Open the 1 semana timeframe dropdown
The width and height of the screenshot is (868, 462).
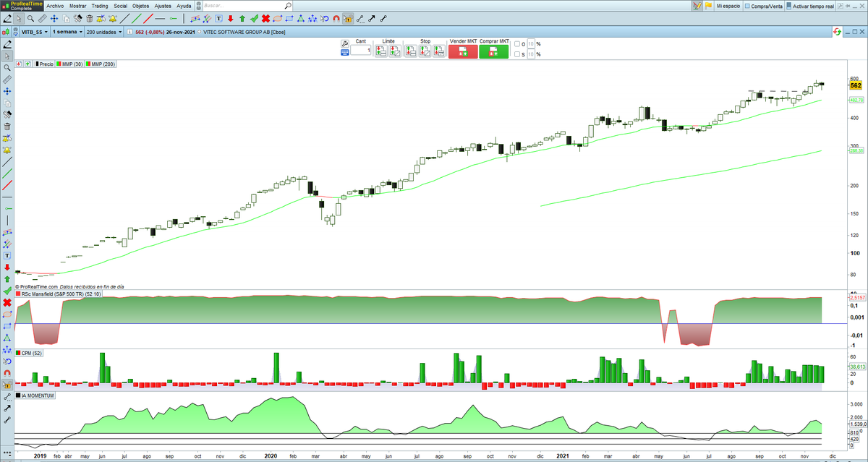67,32
